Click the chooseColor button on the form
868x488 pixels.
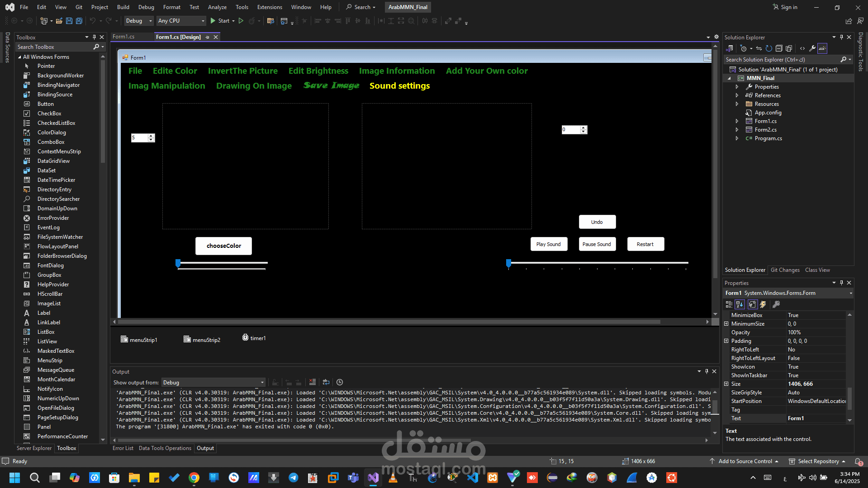(x=224, y=246)
